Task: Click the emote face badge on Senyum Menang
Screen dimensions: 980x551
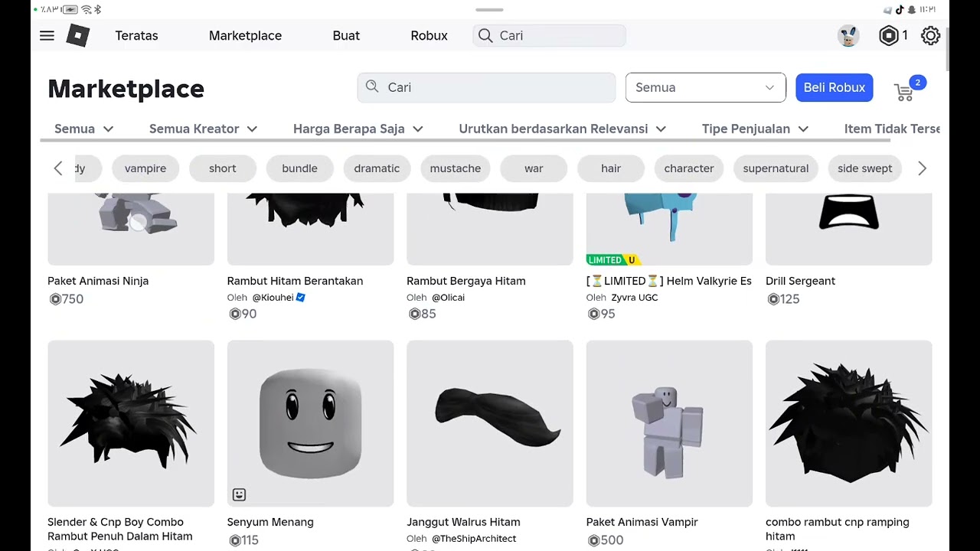Action: (x=239, y=494)
